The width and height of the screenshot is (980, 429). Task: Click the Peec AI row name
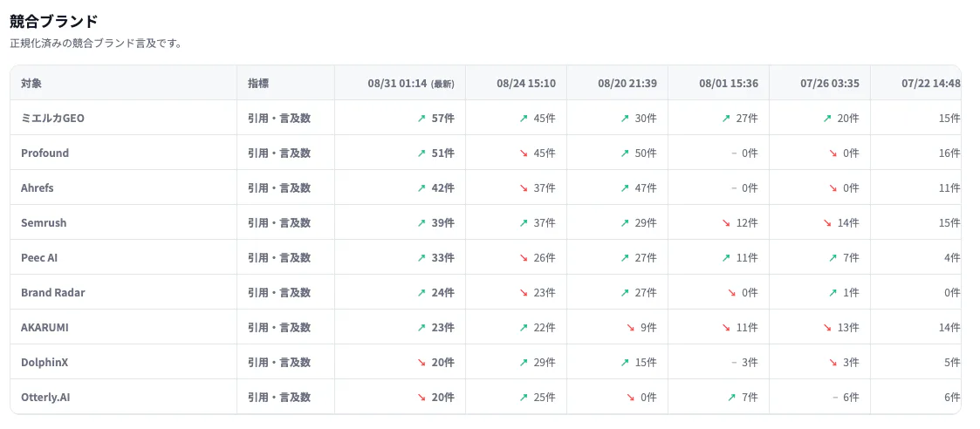39,257
